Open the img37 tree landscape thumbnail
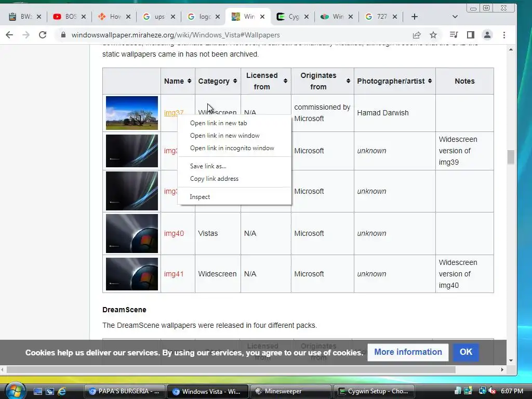 (131, 113)
